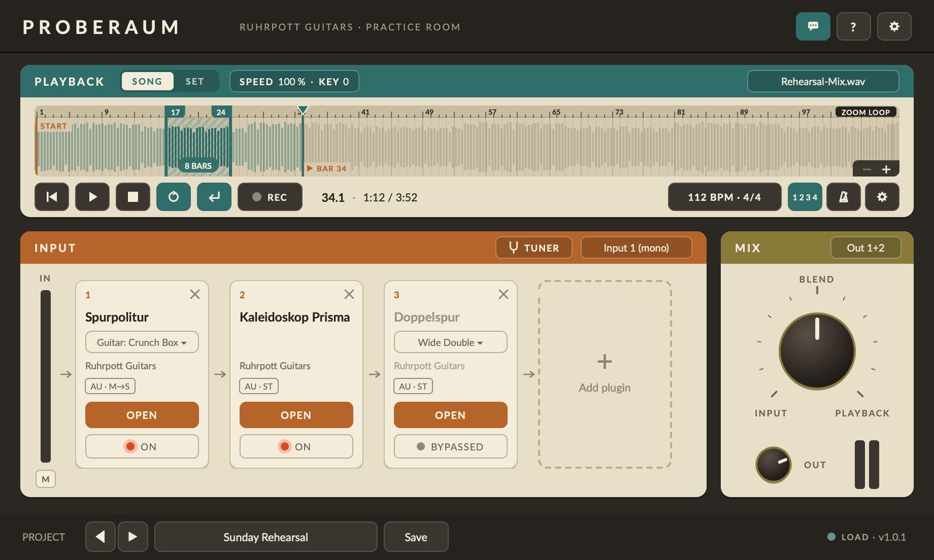
Task: Open the 112 BPM 4/4 tempo selector
Action: [724, 197]
